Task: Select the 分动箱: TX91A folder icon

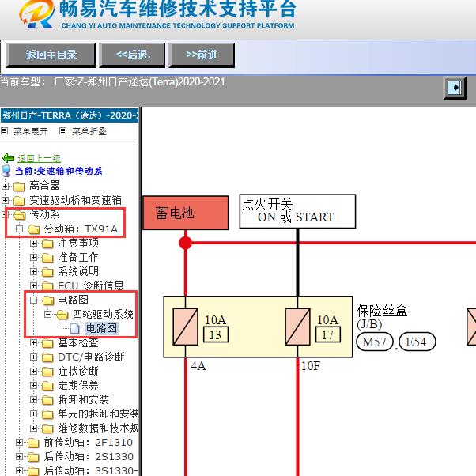Action: tap(33, 229)
